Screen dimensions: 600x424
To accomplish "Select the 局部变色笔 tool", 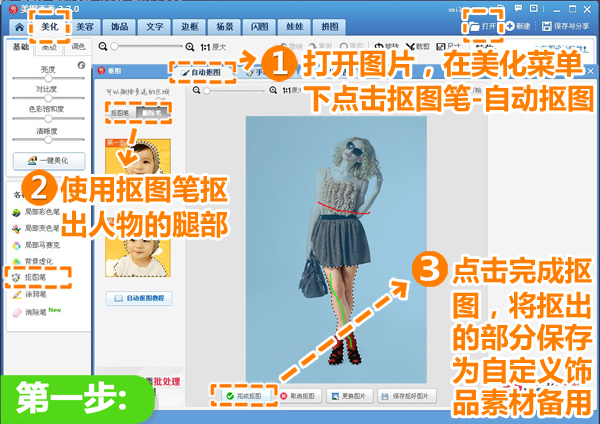I will (x=36, y=228).
